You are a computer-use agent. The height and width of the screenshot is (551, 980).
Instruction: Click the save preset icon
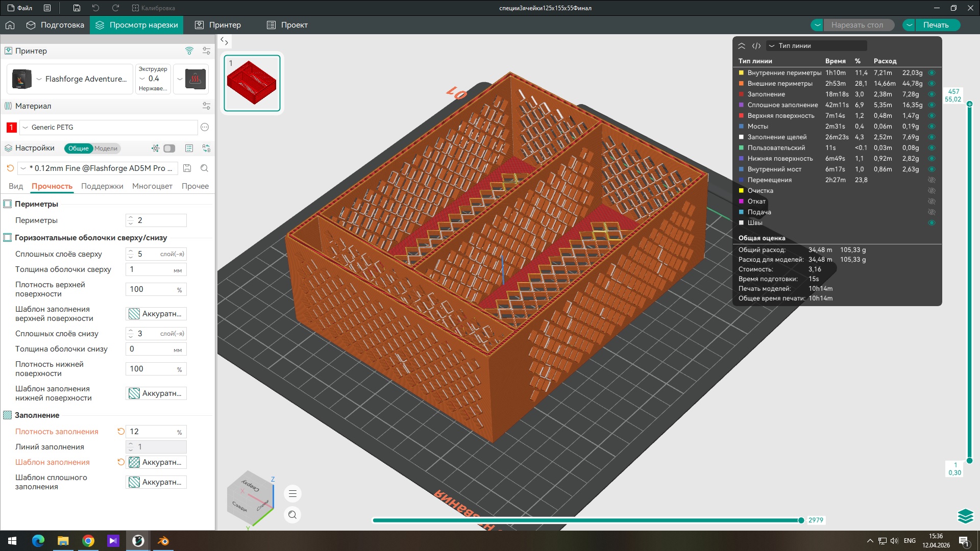pos(187,168)
